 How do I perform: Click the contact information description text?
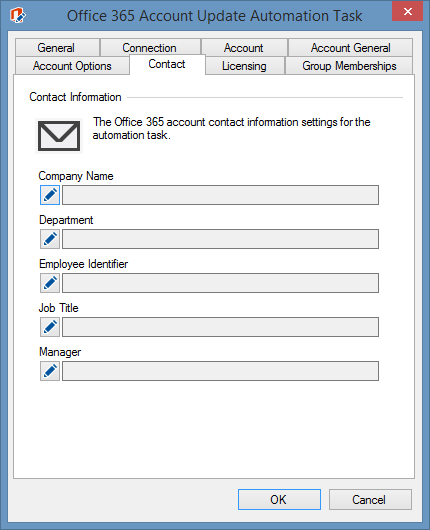pos(232,128)
